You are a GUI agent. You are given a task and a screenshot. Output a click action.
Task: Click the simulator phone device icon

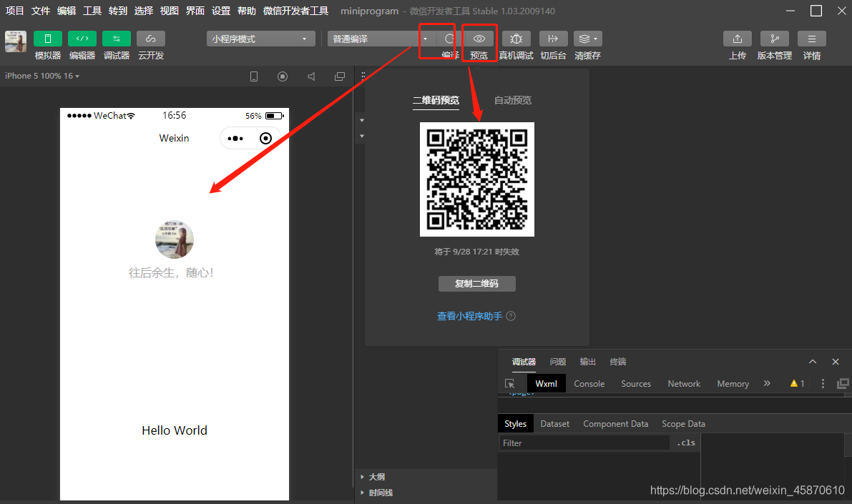coord(254,76)
